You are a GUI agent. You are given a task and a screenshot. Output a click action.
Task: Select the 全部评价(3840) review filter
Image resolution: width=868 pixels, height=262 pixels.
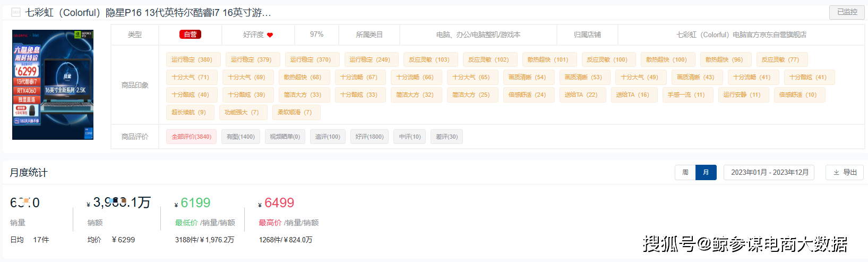(191, 137)
